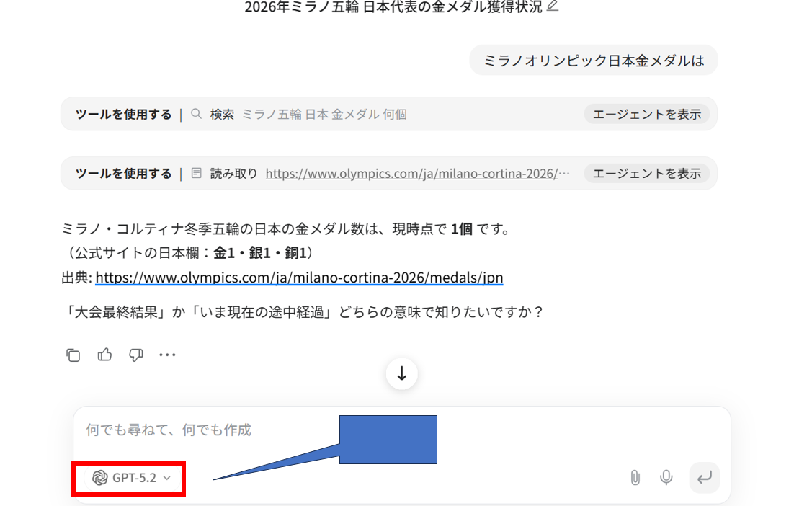This screenshot has width=812, height=506.
Task: Open the three-dot more options menu
Action: pos(167,355)
